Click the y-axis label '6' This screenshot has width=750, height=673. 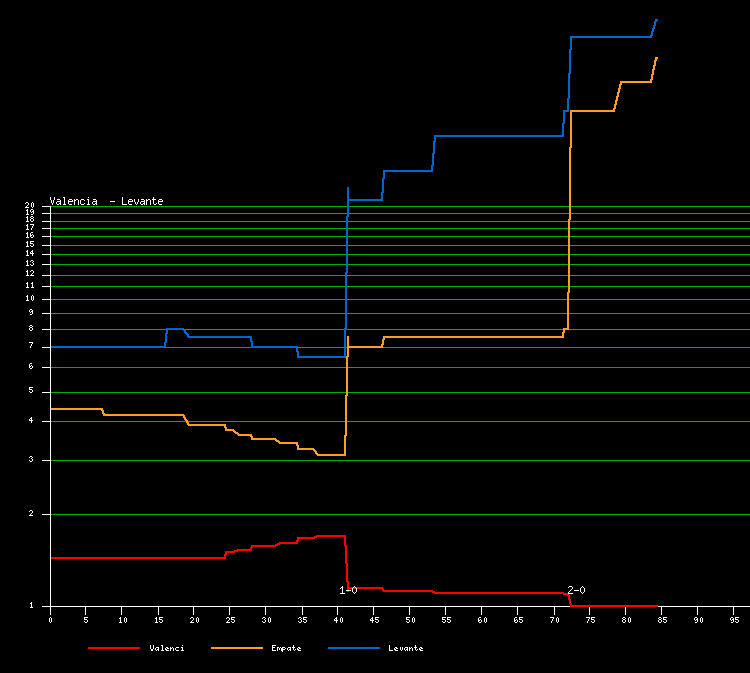coord(31,366)
